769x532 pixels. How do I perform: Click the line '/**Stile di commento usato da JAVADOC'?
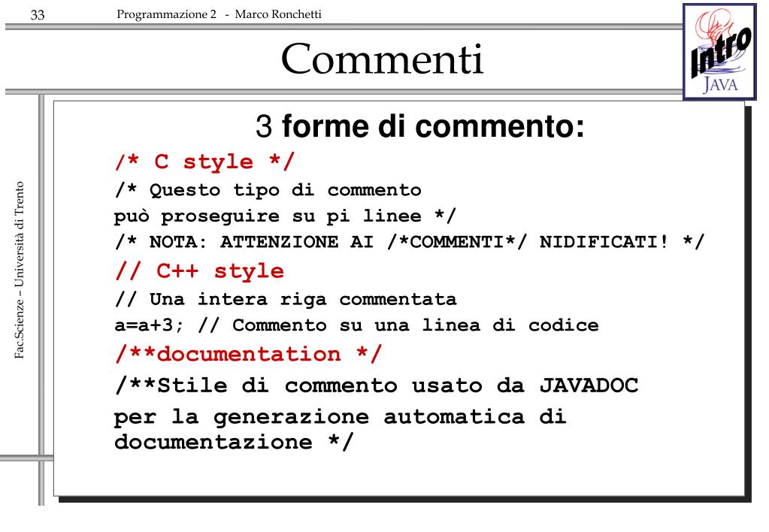pyautogui.click(x=376, y=385)
